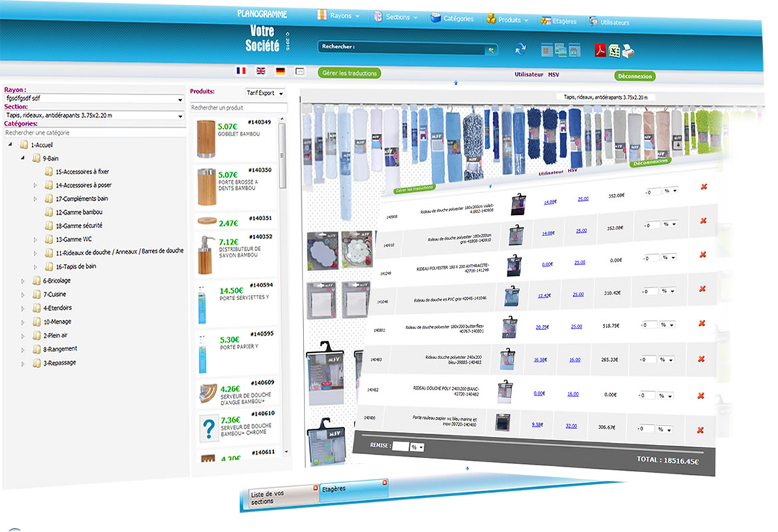This screenshot has width=778, height=532.
Task: Click the 32.00 quantity link for product 140400
Action: (571, 426)
